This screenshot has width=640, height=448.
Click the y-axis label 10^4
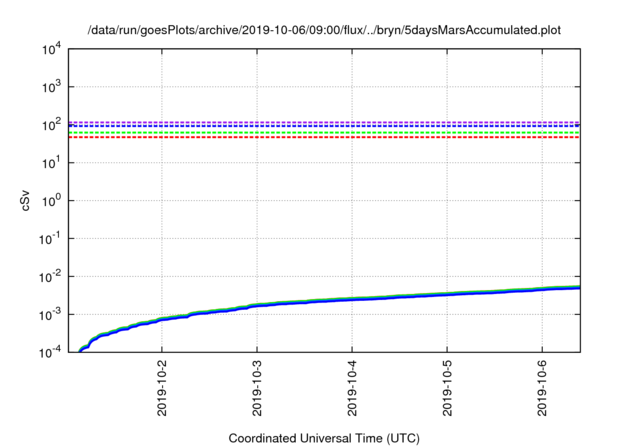click(x=51, y=49)
